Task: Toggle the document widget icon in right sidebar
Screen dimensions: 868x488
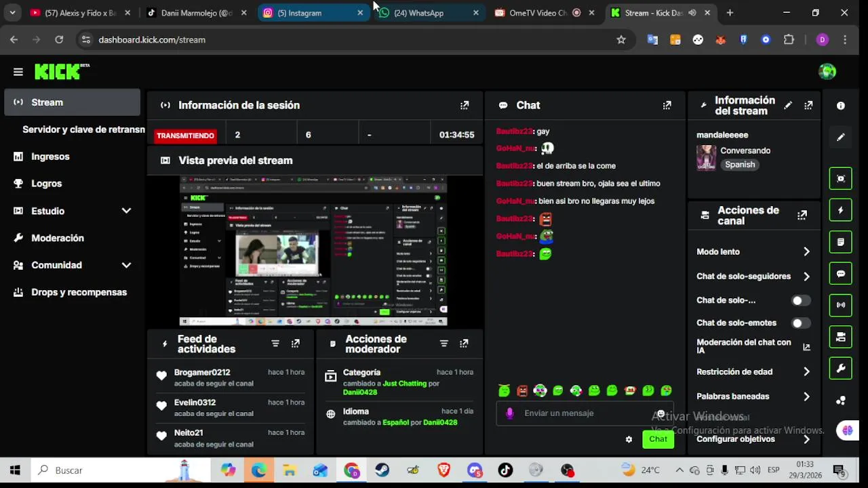Action: [841, 242]
